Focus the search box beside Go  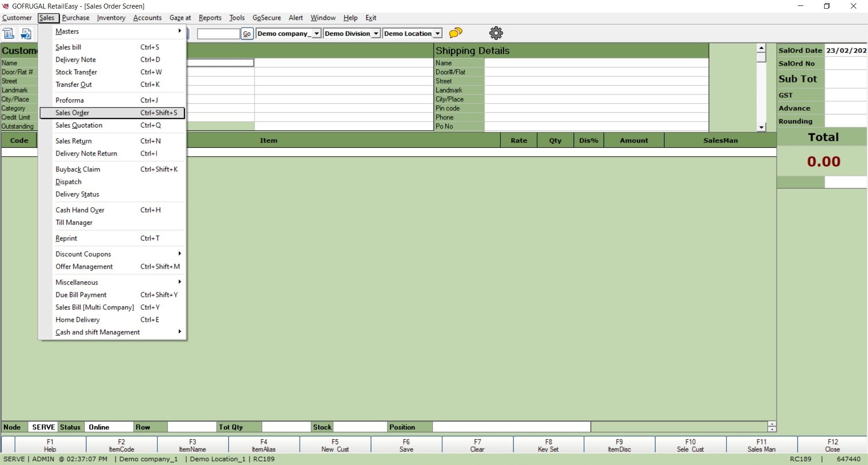coord(218,34)
